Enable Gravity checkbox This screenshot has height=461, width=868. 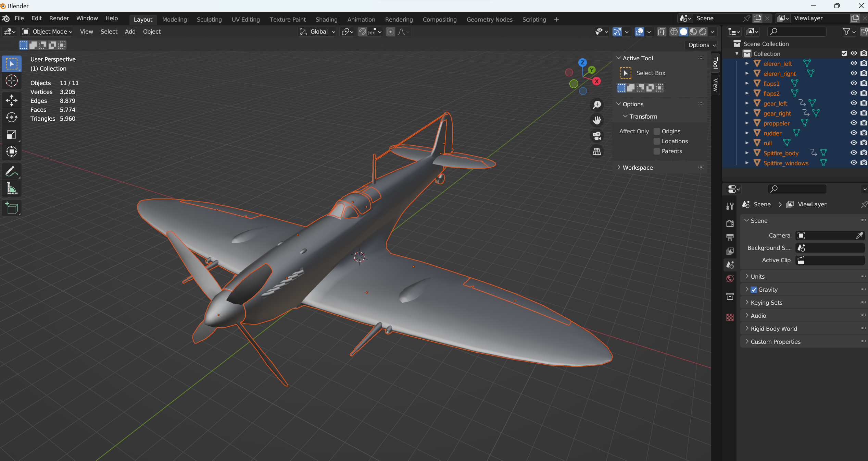click(x=754, y=290)
